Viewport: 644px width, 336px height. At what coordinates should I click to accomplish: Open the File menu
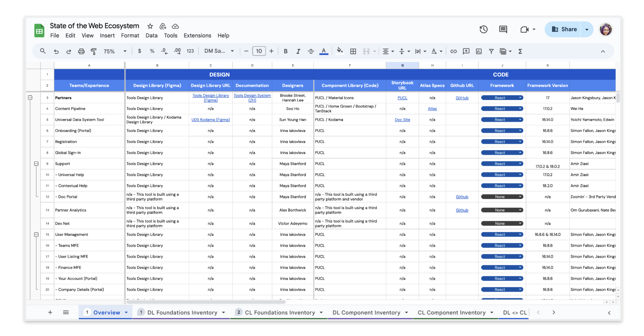(54, 36)
